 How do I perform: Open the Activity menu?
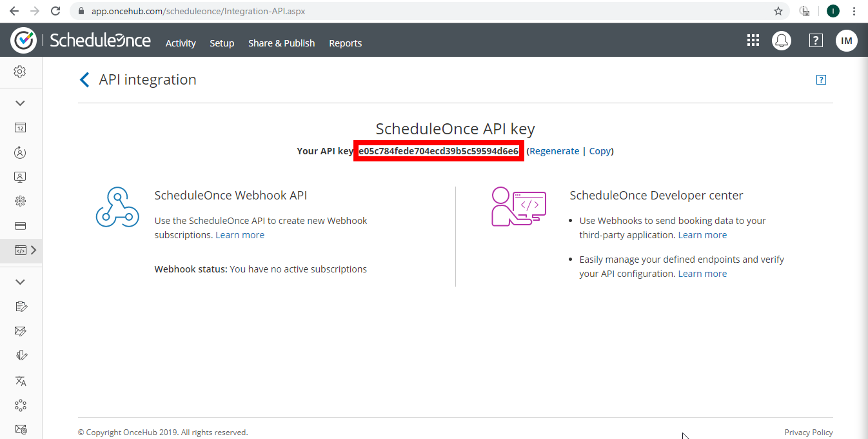pyautogui.click(x=181, y=43)
